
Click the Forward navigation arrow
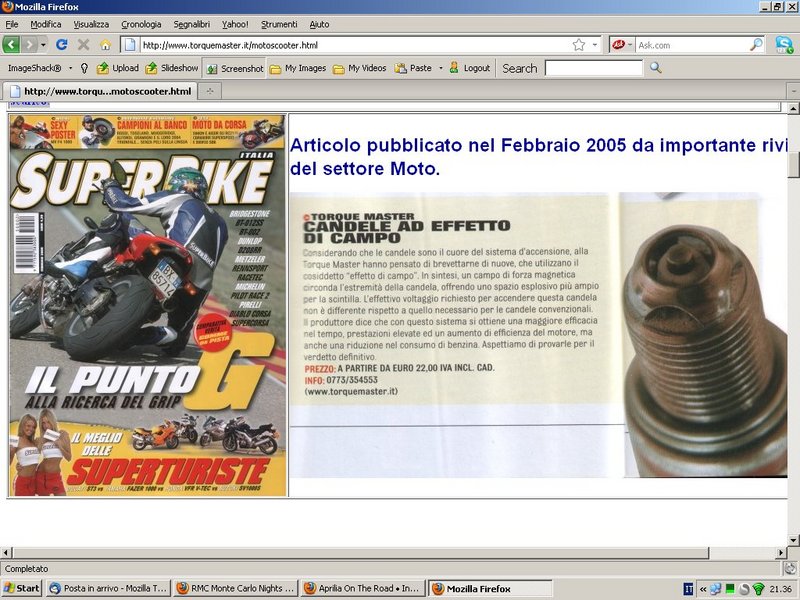pos(30,45)
